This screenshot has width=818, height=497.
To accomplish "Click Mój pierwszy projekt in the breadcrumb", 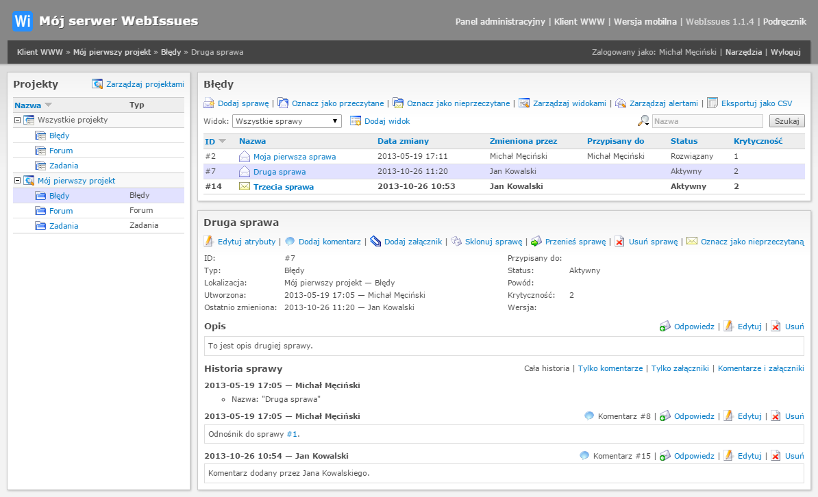I will point(112,52).
